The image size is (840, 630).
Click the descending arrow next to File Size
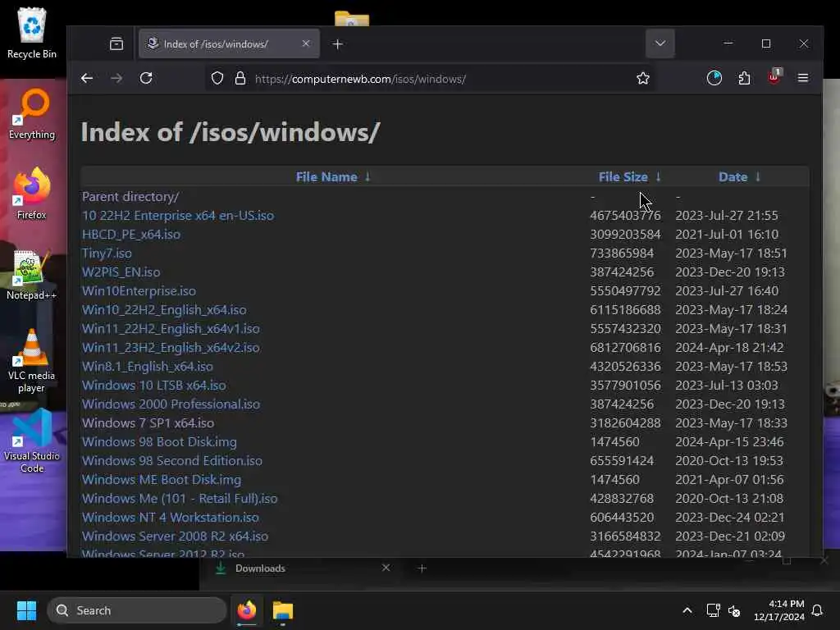(659, 177)
